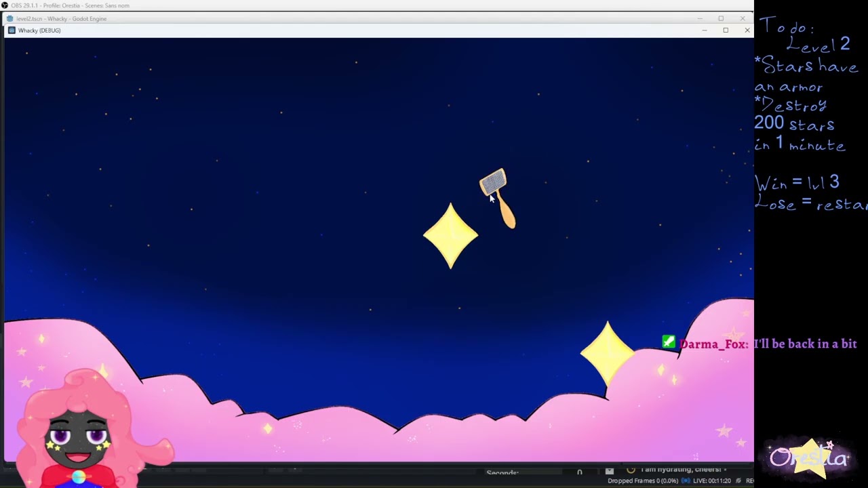
Task: Click the 'Darma_Fox:' chat username
Action: tap(713, 344)
